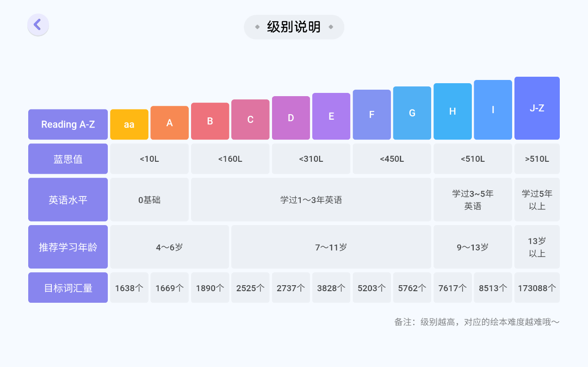Click the 3828个 vocabulary cell
Screen dimensions: 588x367
tap(331, 287)
